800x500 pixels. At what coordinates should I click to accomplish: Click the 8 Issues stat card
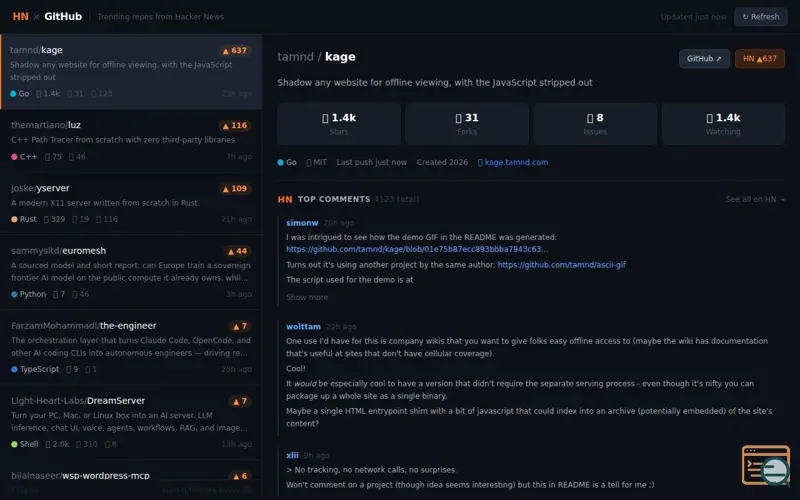[x=595, y=124]
